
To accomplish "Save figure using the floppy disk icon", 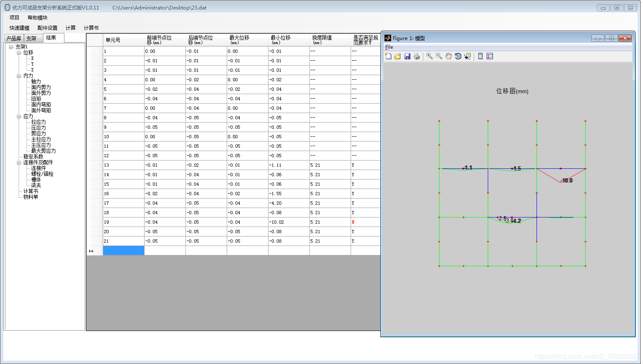I will [407, 56].
